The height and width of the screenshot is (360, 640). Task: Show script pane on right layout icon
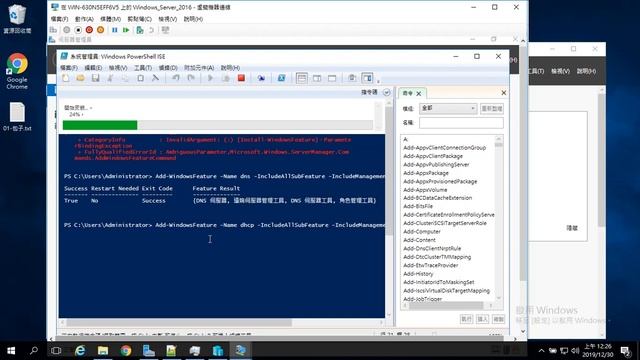(317, 78)
